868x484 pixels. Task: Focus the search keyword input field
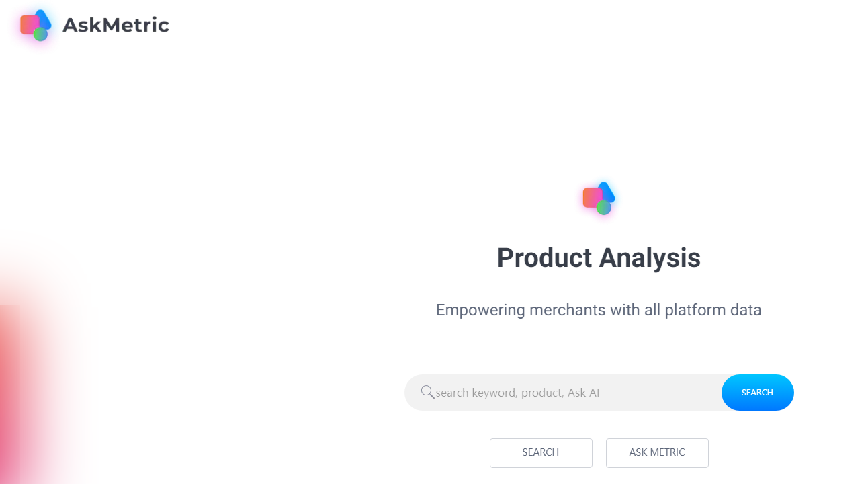click(x=563, y=393)
